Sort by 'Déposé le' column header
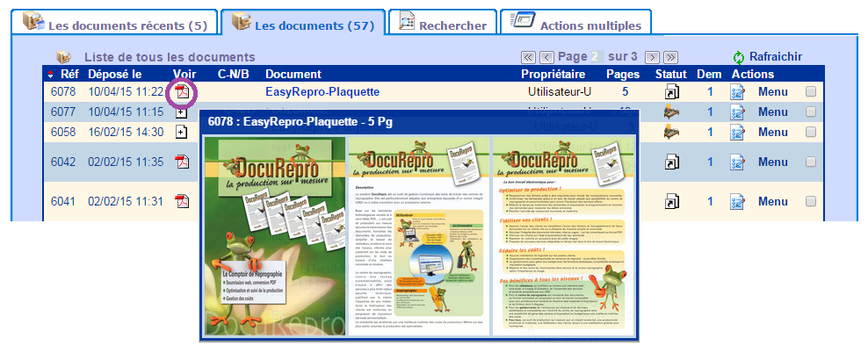This screenshot has height=353, width=868. click(x=115, y=74)
